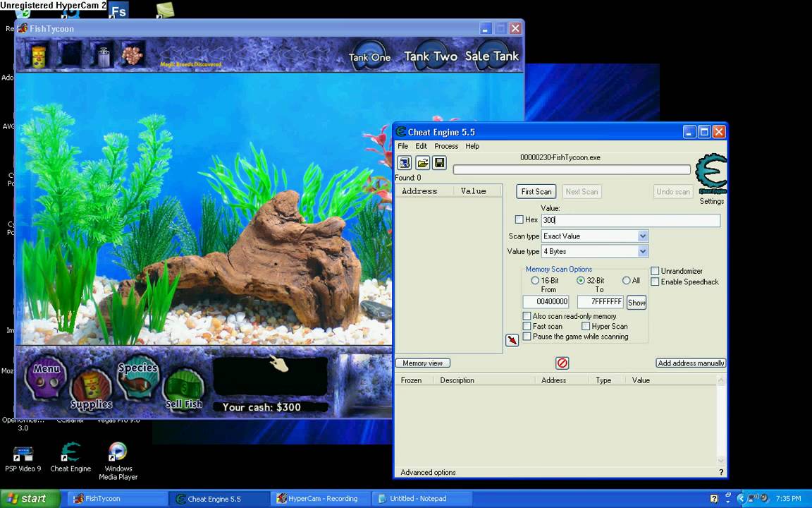Image resolution: width=812 pixels, height=508 pixels.
Task: Open Windows Media Player desktop shortcut
Action: [x=118, y=461]
